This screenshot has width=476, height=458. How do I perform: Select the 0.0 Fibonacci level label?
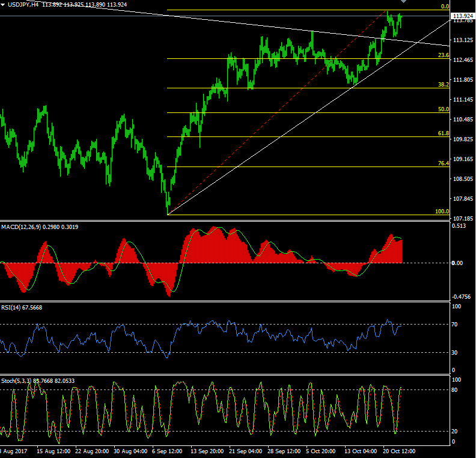coord(445,7)
